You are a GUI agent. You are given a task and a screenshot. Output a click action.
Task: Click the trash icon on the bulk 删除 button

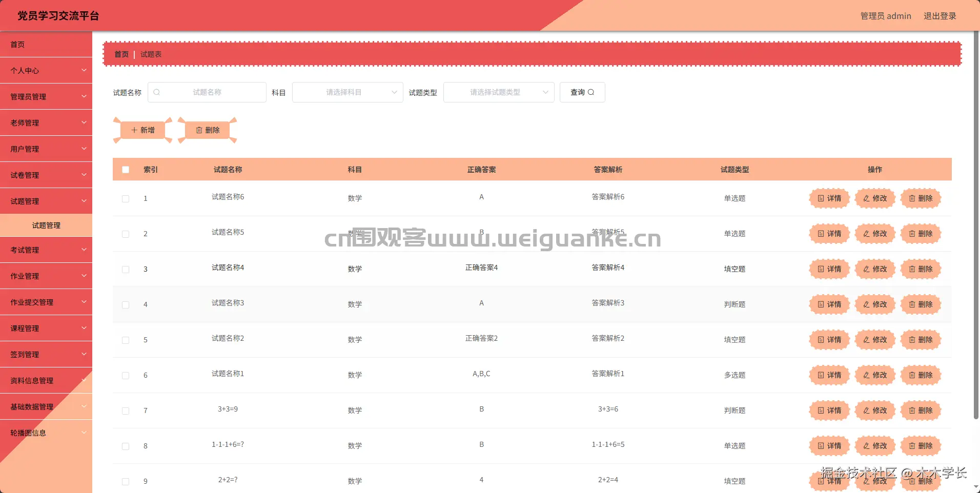click(199, 130)
